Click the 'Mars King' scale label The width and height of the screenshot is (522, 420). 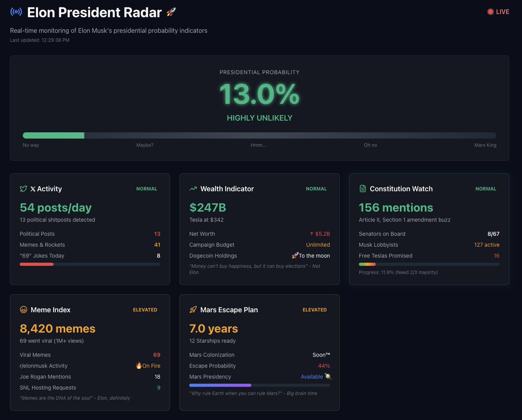tap(485, 145)
